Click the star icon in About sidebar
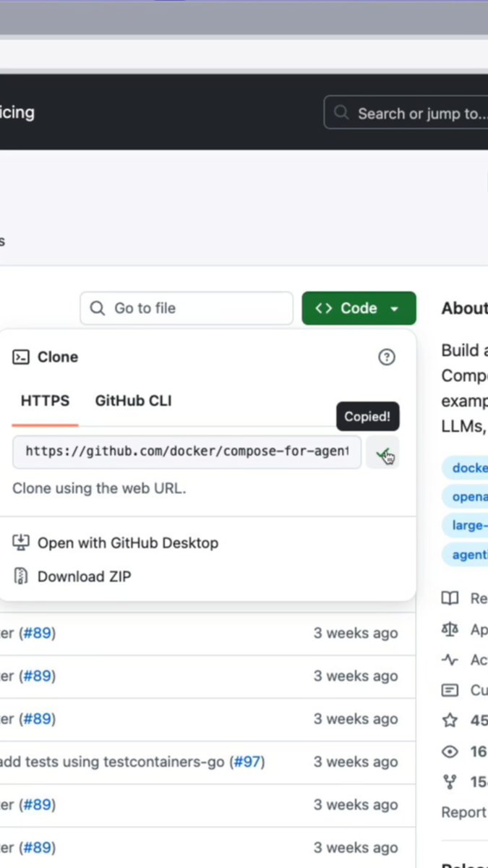Screen dimensions: 488x868 (x=450, y=720)
